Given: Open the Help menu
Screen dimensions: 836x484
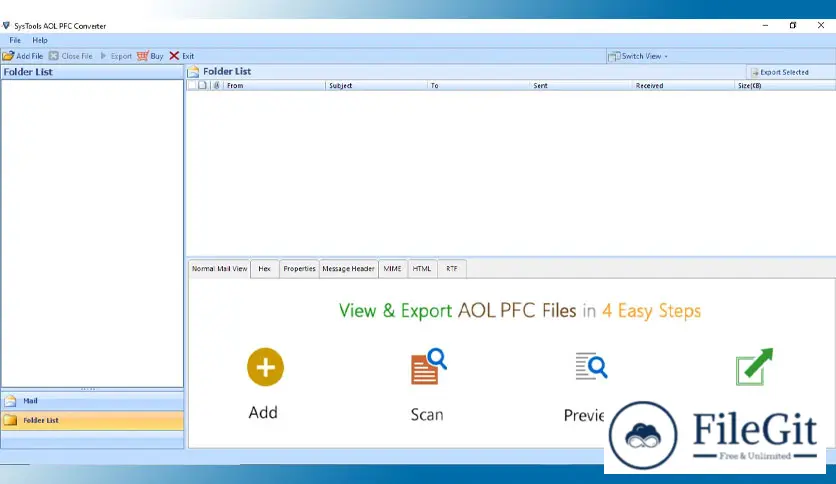Looking at the screenshot, I should pos(40,40).
